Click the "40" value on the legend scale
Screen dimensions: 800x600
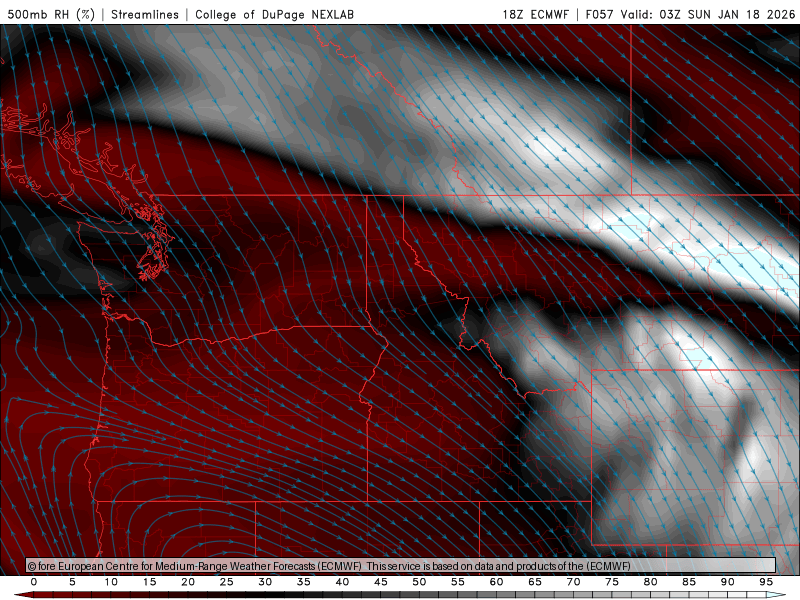coord(342,582)
